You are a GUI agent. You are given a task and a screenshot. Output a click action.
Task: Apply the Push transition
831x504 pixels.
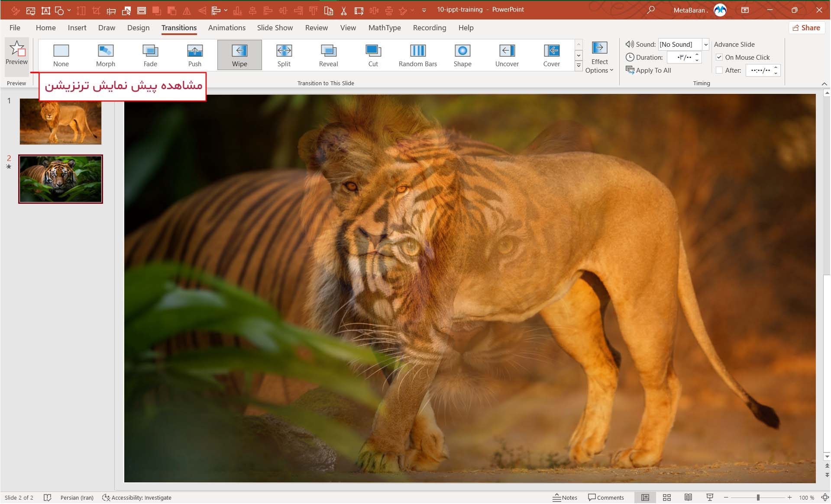[x=194, y=55]
